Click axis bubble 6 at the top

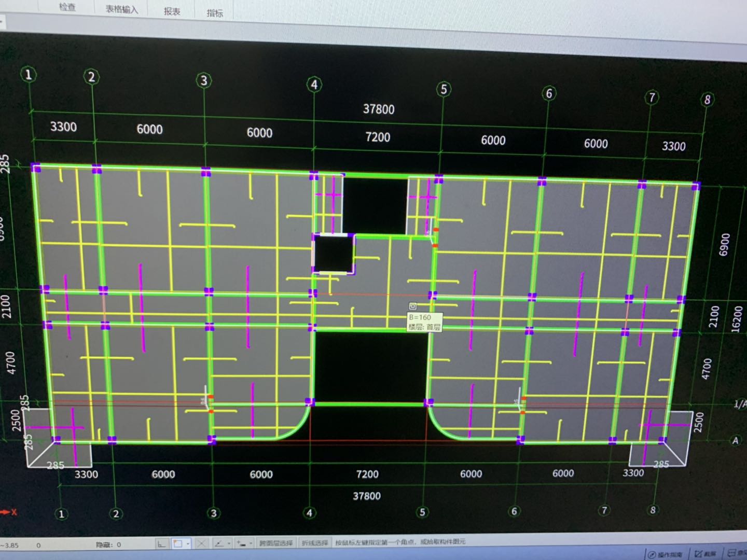point(549,93)
